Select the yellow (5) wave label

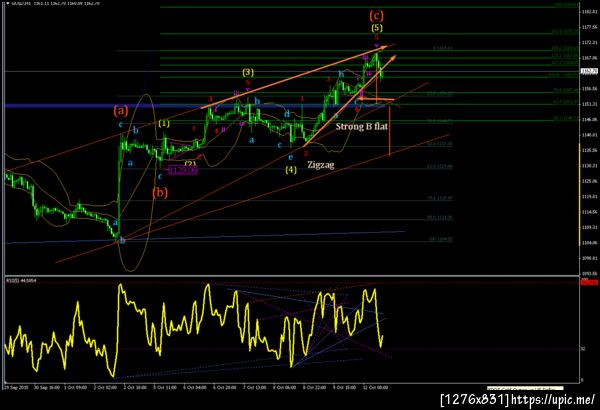click(x=376, y=28)
